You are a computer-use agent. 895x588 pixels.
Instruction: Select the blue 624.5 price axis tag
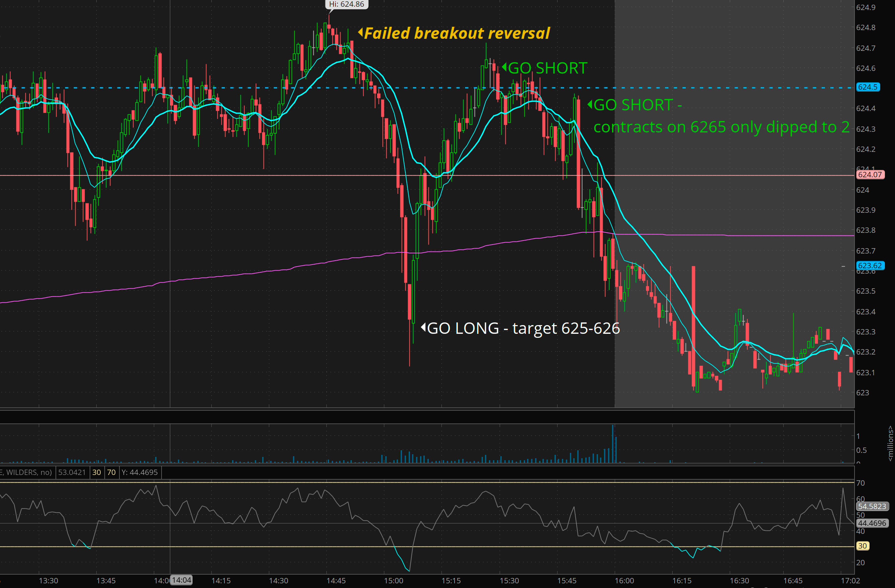(868, 87)
